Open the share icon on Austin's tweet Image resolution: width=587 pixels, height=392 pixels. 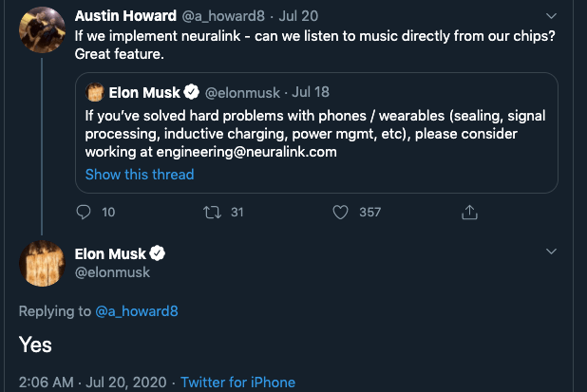(469, 212)
